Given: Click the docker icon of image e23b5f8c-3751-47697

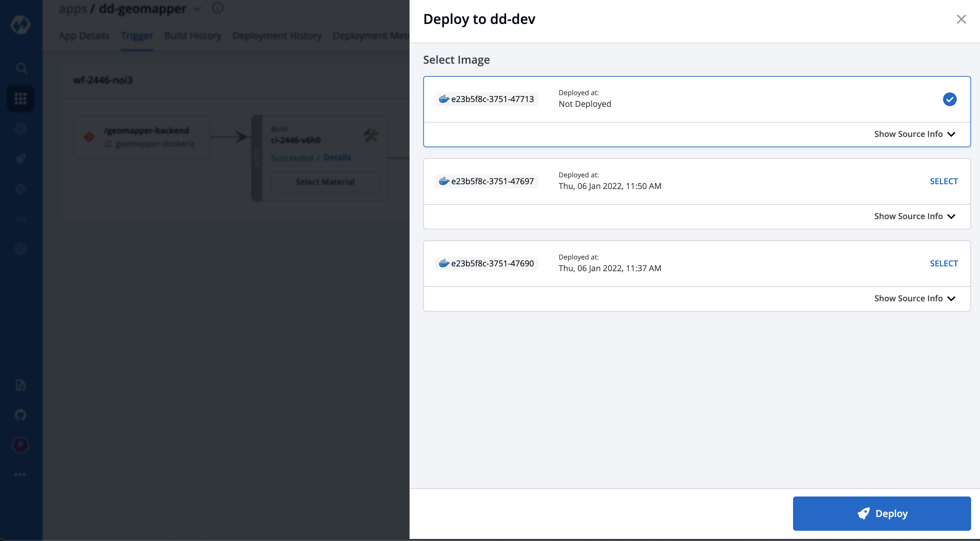Looking at the screenshot, I should (443, 181).
